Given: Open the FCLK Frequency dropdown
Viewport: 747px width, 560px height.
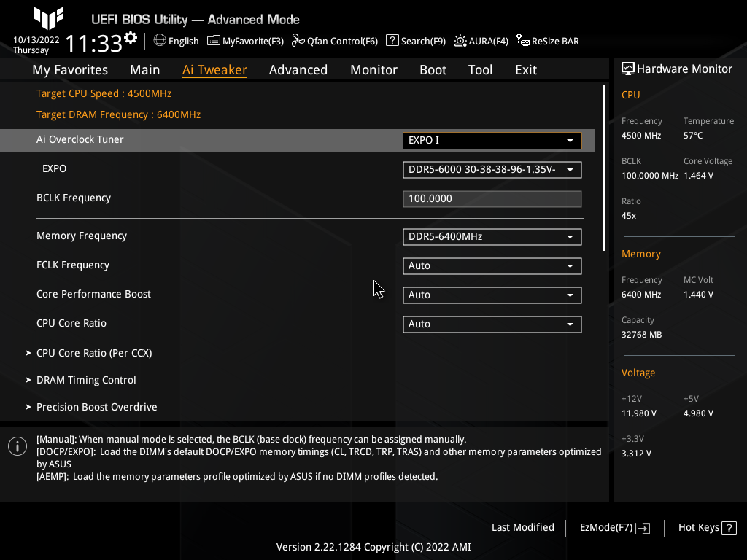Looking at the screenshot, I should (x=492, y=266).
